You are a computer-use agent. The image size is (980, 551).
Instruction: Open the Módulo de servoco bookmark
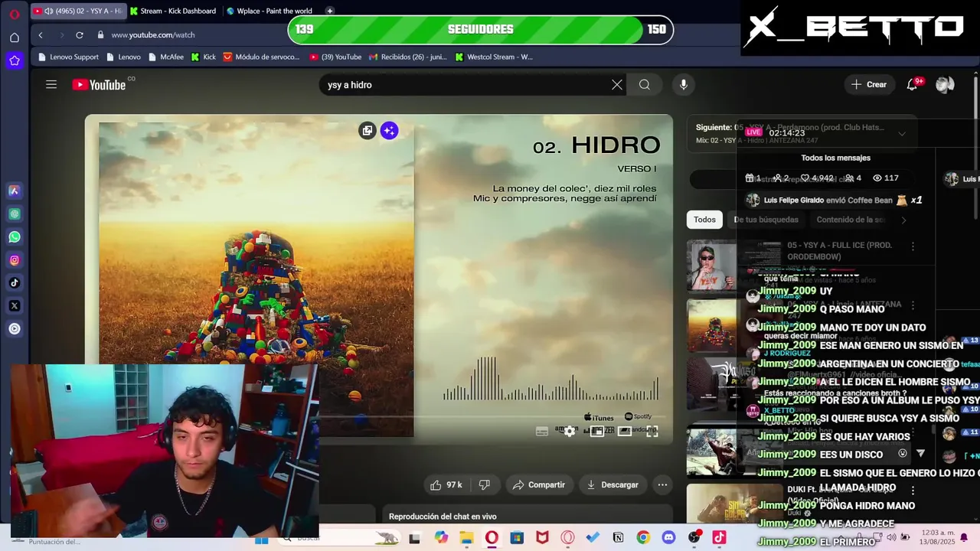[261, 57]
